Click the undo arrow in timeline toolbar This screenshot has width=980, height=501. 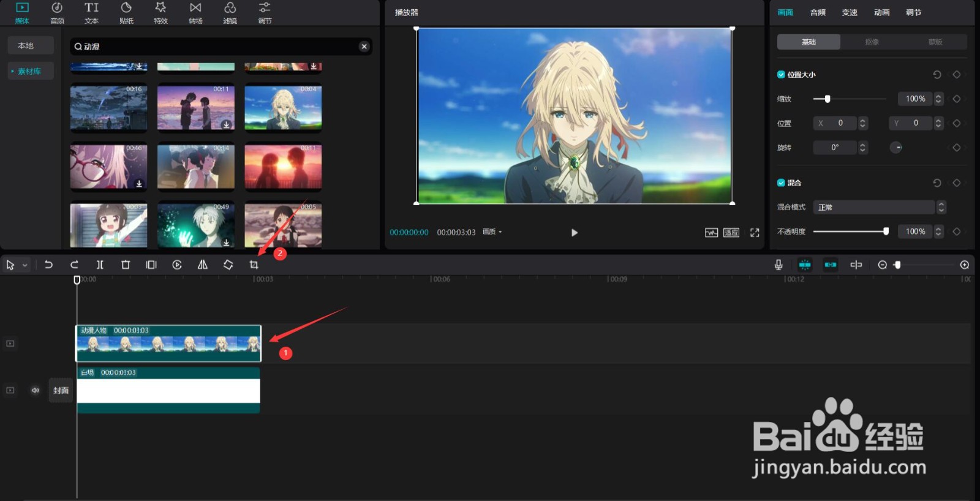(48, 265)
